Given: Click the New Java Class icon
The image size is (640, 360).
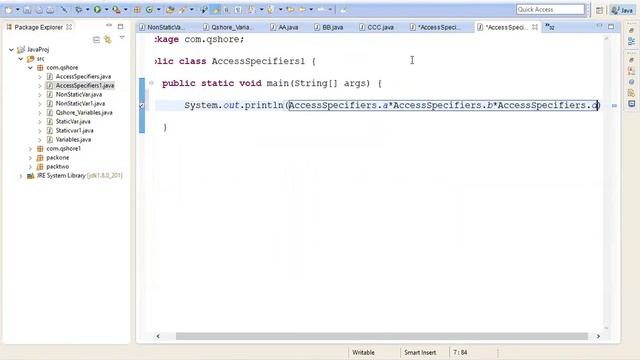Looking at the screenshot, I should pos(149,9).
